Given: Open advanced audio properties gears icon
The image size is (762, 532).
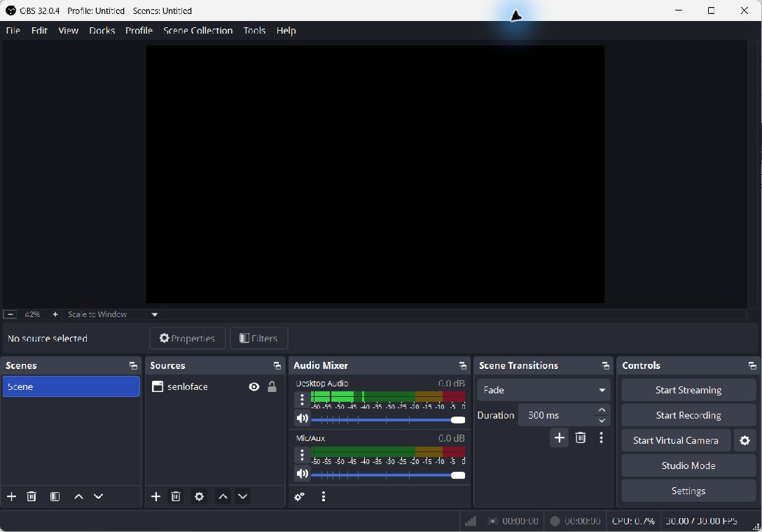Looking at the screenshot, I should [x=299, y=496].
